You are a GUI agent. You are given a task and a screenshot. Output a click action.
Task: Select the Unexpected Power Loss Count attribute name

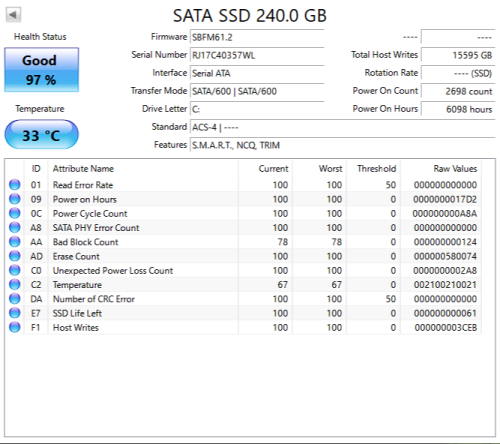click(113, 271)
